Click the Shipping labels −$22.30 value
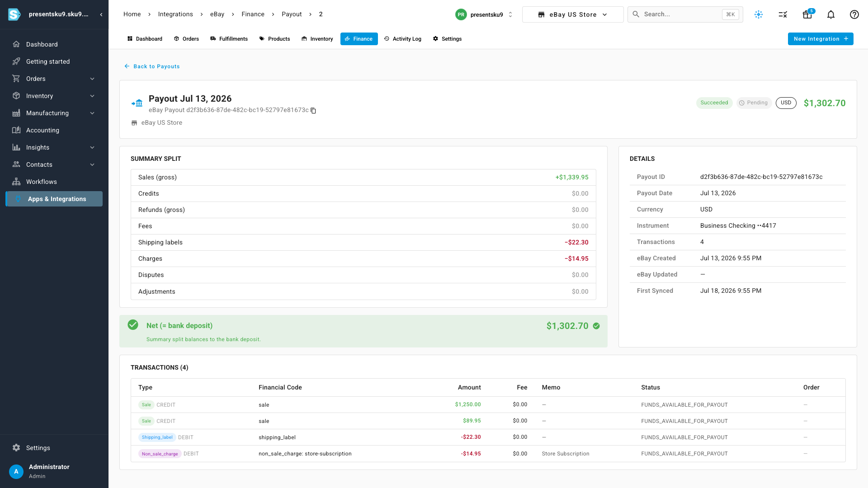 coord(576,242)
